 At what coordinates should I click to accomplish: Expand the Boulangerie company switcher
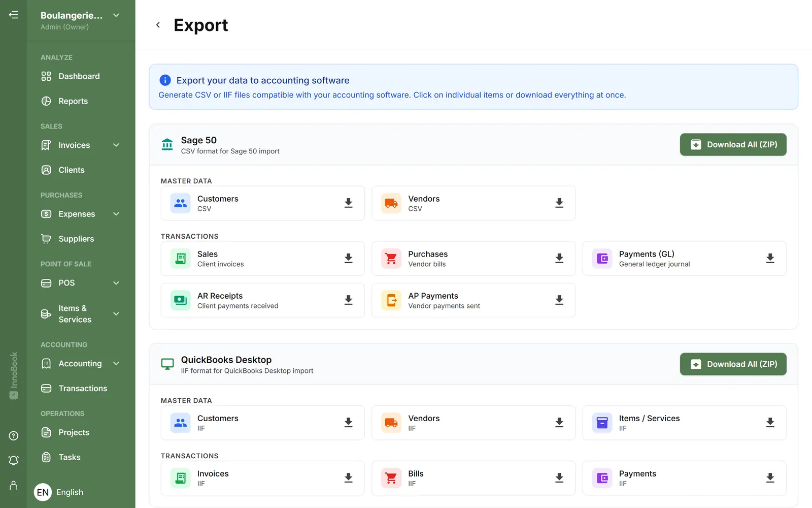coord(116,15)
